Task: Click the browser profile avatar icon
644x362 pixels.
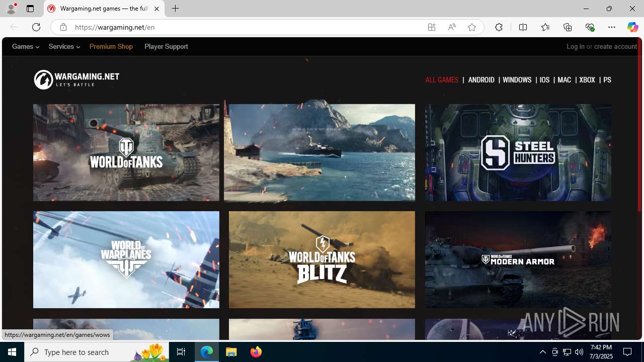Action: tap(11, 9)
